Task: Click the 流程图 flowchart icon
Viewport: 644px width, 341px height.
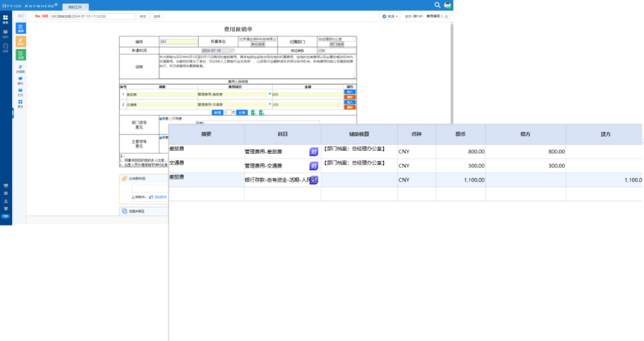Action: click(20, 68)
